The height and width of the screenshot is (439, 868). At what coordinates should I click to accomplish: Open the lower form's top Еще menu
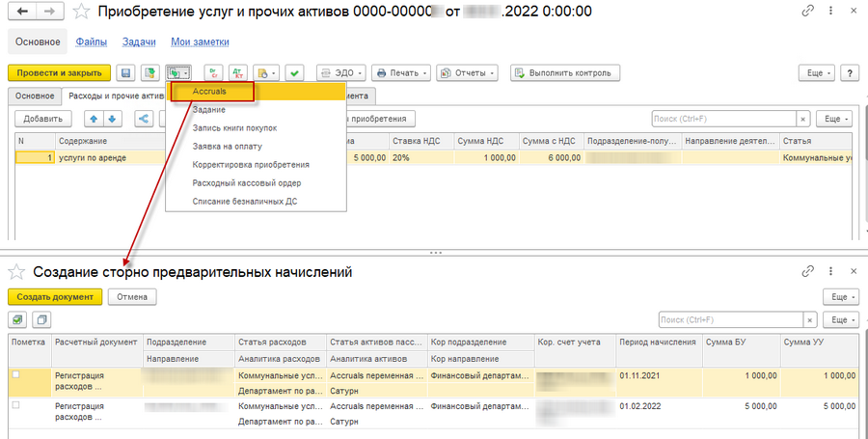[x=843, y=297]
